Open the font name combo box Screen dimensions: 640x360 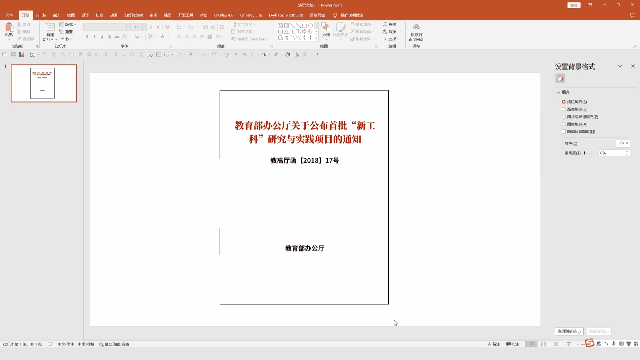tap(107, 27)
